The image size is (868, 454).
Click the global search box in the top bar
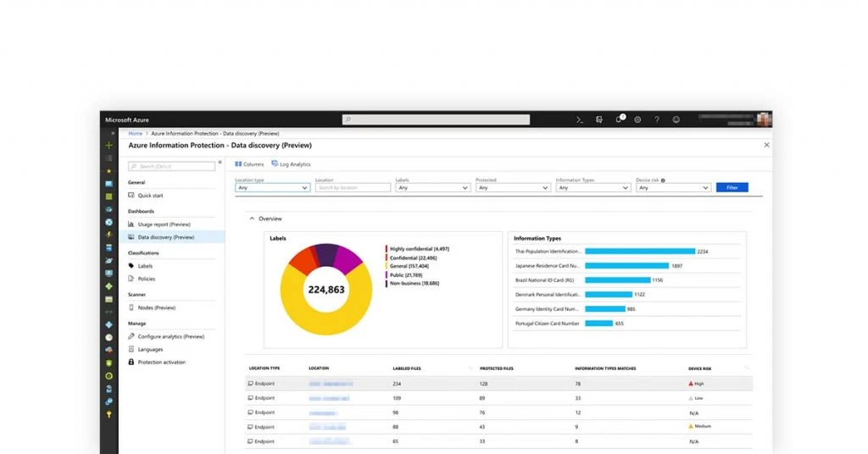(436, 119)
